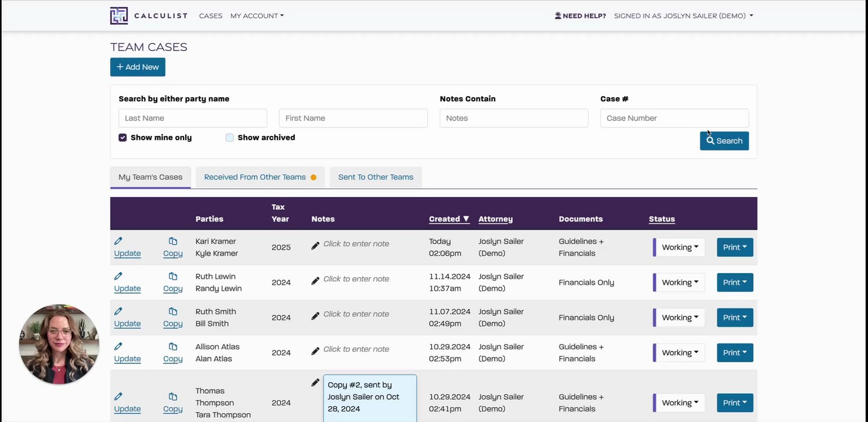Click the Update pencil icon for Kari Kramer
The height and width of the screenshot is (422, 868).
[x=118, y=241]
